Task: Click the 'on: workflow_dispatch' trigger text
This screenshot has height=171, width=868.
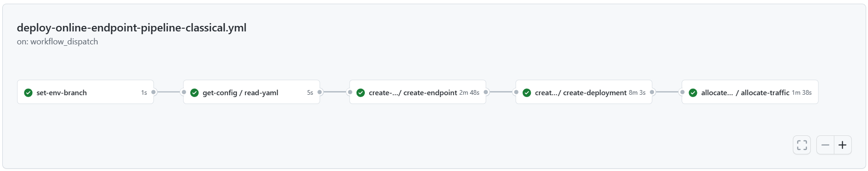Action: coord(58,42)
